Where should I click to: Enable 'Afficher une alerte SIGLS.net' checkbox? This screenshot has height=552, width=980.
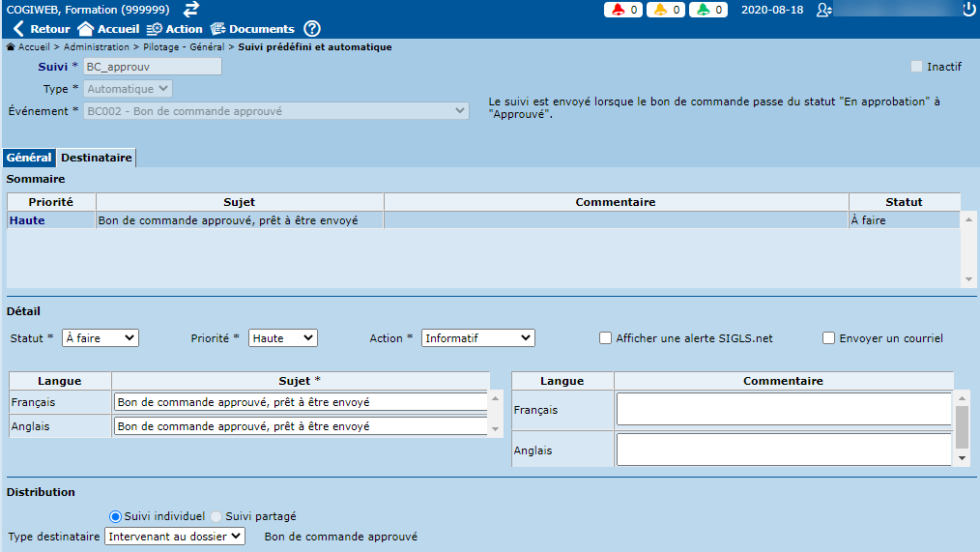606,338
